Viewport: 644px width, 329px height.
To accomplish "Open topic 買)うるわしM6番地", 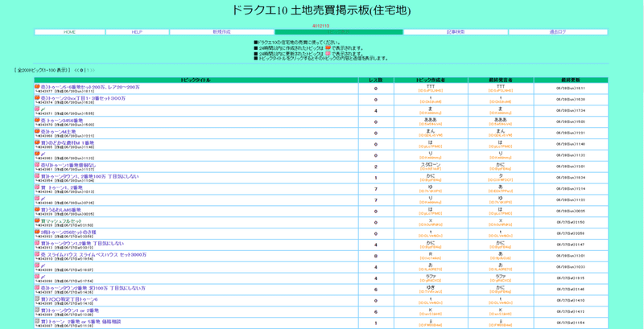I will [x=60, y=210].
